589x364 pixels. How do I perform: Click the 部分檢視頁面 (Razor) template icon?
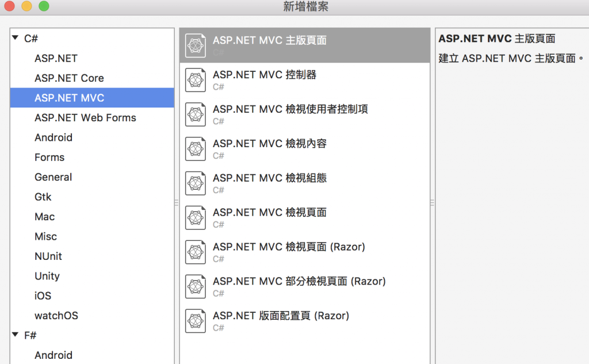pyautogui.click(x=196, y=287)
